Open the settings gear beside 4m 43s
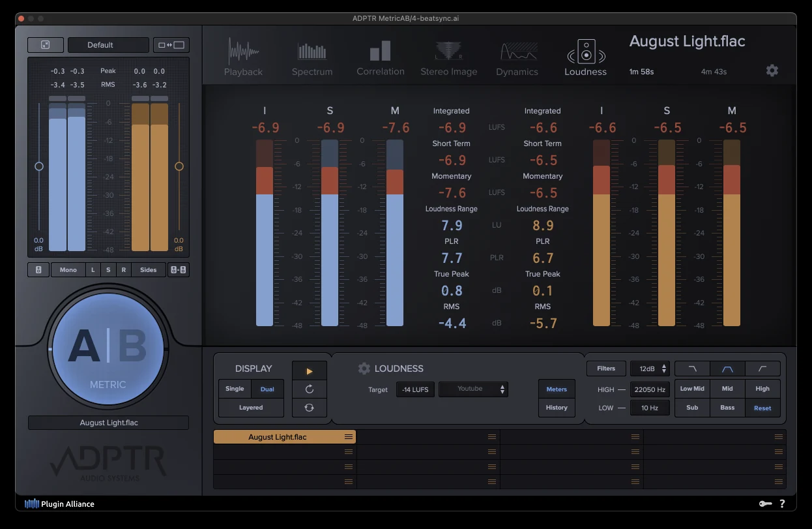 click(x=772, y=70)
